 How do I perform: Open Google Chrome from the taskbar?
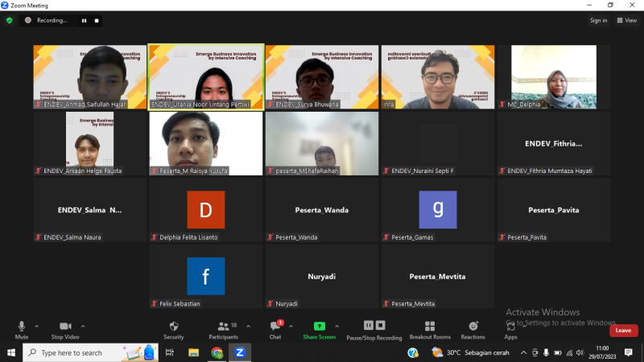tap(217, 352)
